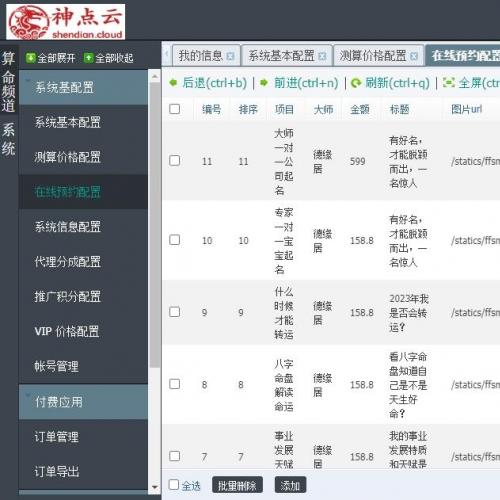Close the 我的信息 tab
The image size is (500, 500).
tap(230, 56)
